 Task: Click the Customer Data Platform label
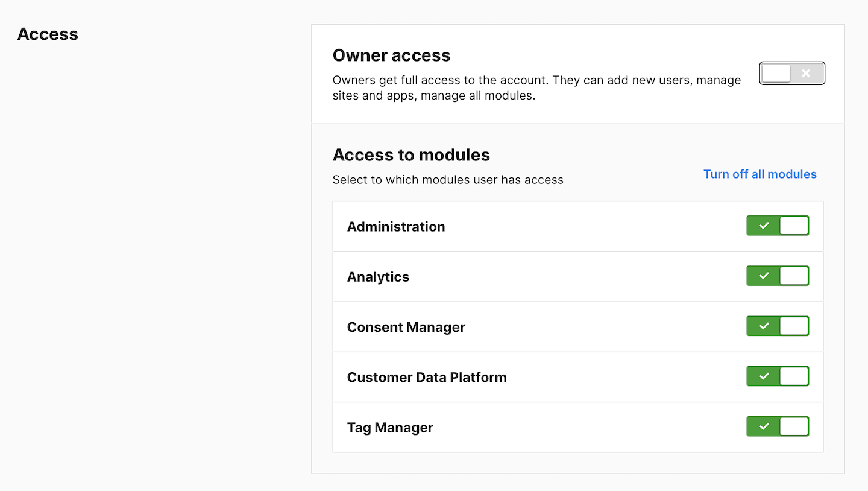(427, 378)
